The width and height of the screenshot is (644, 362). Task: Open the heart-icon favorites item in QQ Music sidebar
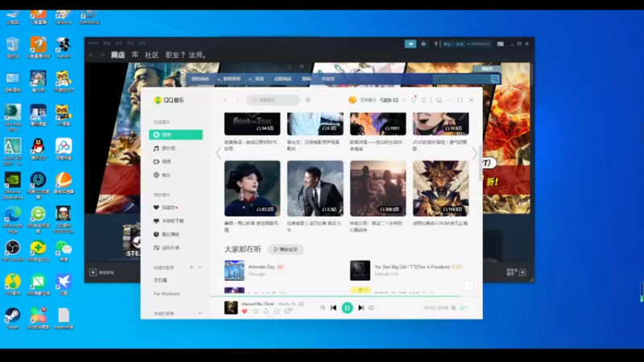(166, 208)
